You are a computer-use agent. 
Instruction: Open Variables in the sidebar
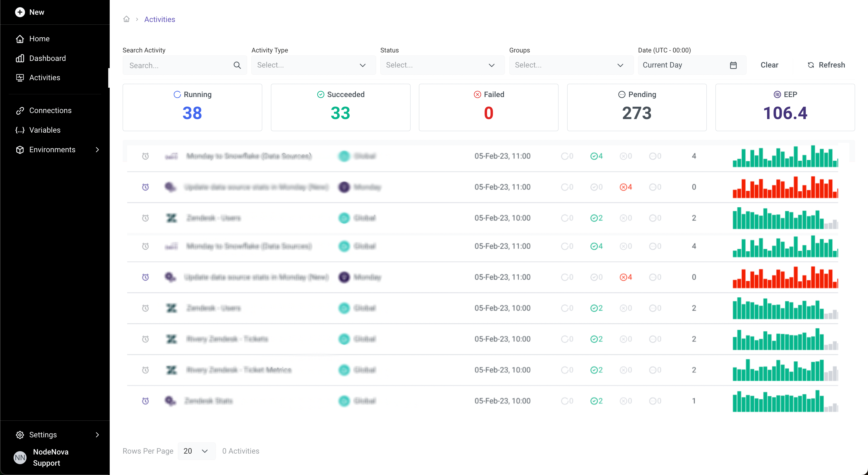coord(45,130)
